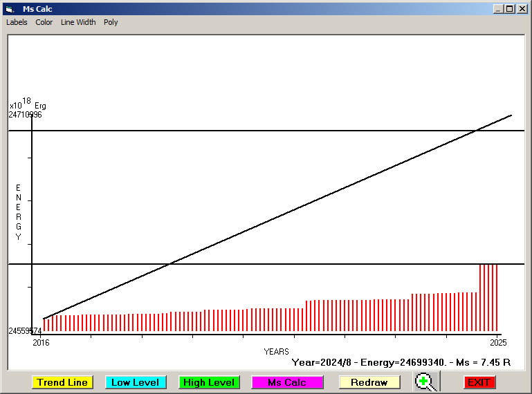Image resolution: width=532 pixels, height=394 pixels.
Task: Click the Redraw button
Action: [369, 382]
